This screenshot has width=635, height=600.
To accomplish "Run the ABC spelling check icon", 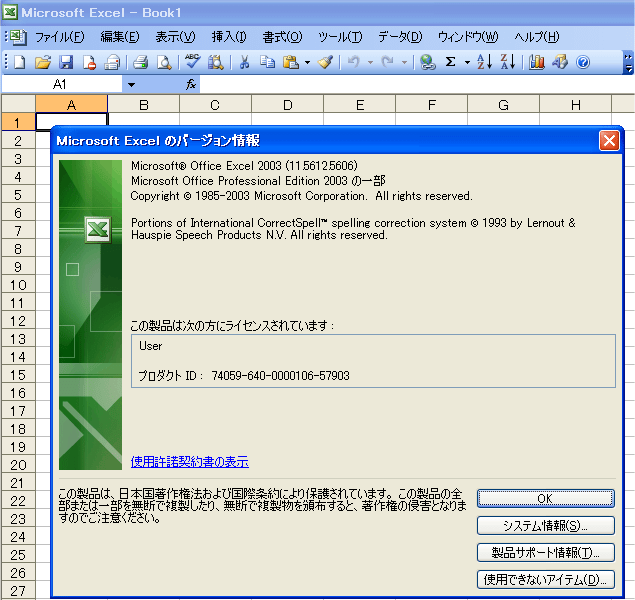I will coord(192,62).
